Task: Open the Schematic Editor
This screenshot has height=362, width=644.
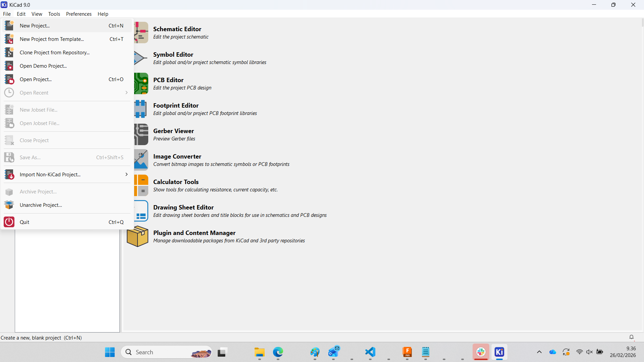Action: 177,33
